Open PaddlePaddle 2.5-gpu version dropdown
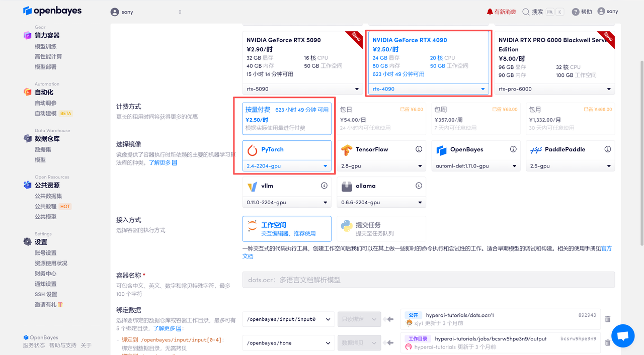The width and height of the screenshot is (644, 355). (571, 166)
